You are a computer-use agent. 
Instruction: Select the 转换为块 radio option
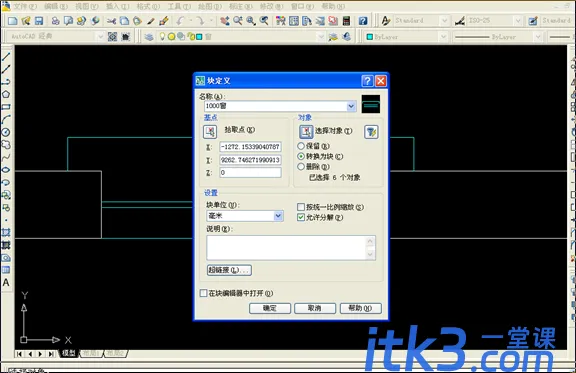301,156
